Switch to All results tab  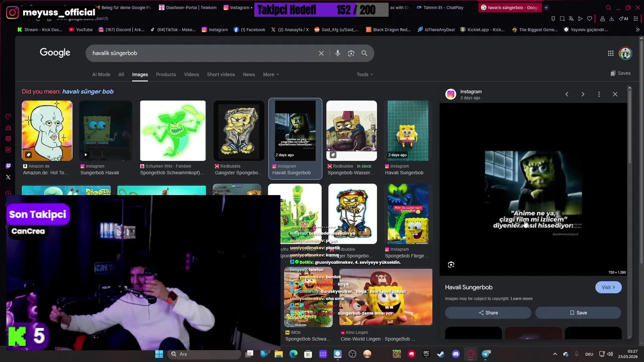point(121,74)
